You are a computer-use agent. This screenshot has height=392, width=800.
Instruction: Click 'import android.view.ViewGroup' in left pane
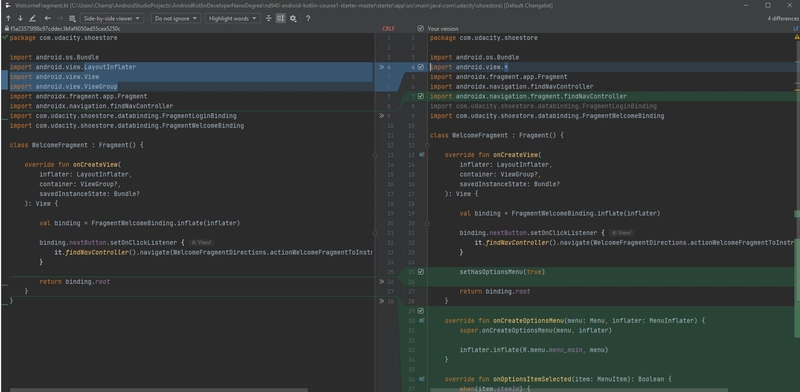[64, 86]
